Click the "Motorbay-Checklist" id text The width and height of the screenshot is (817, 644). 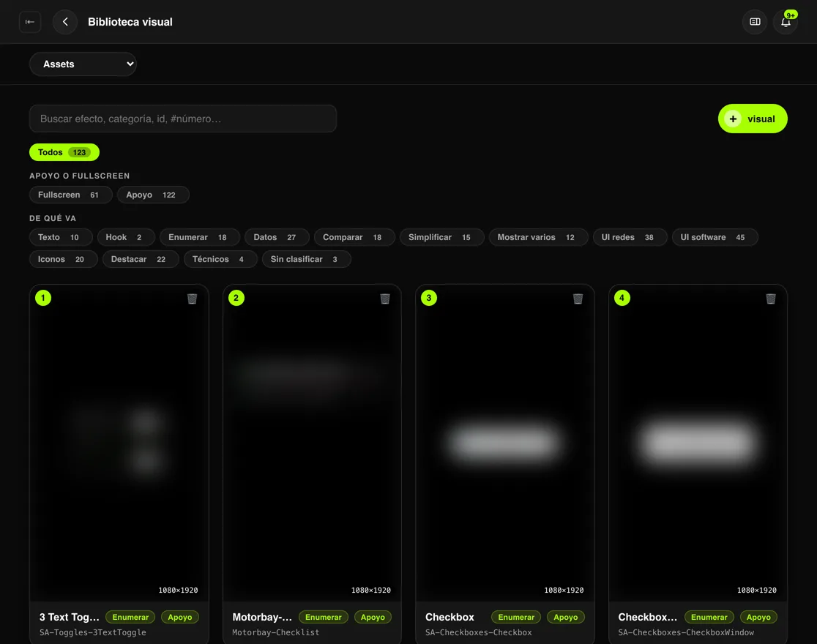coord(276,632)
